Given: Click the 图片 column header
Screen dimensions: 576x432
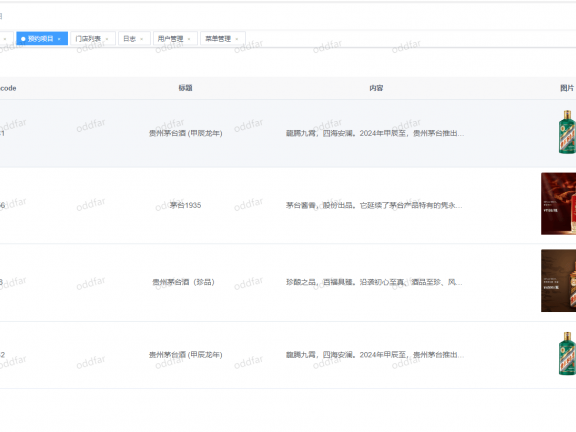Looking at the screenshot, I should coord(567,88).
